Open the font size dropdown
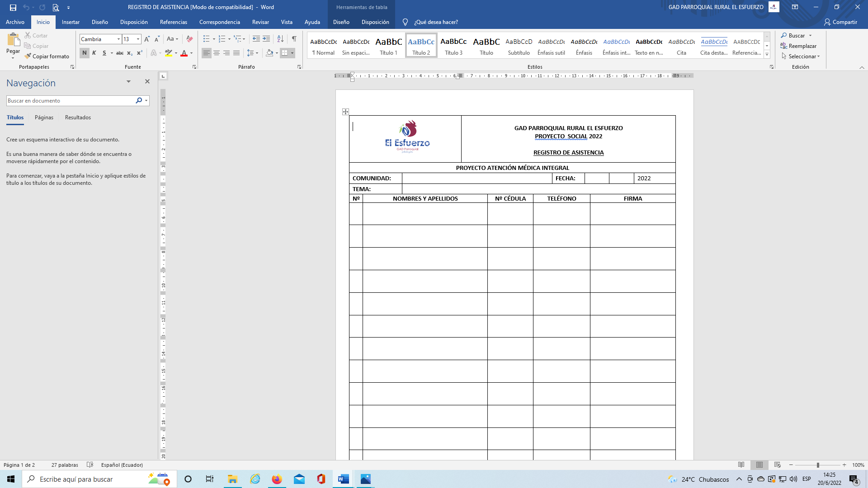 coord(138,39)
